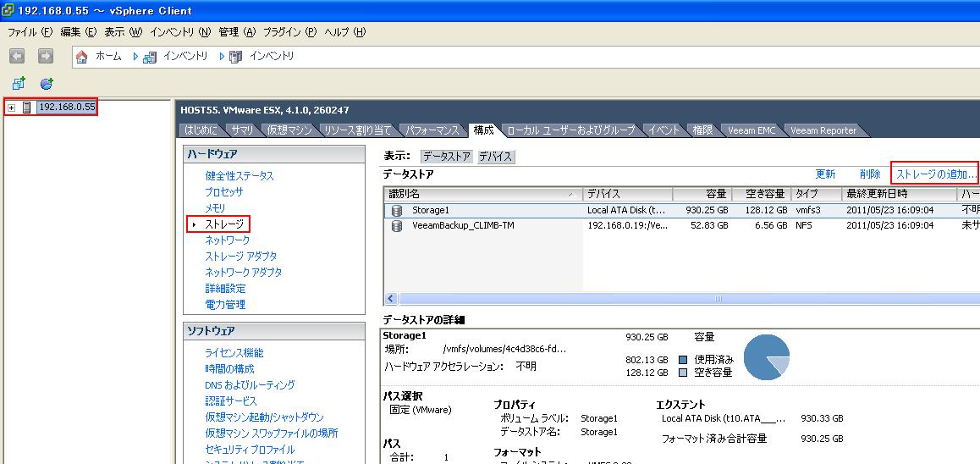Toggle the デバイス view button
980x464 pixels.
click(496, 157)
